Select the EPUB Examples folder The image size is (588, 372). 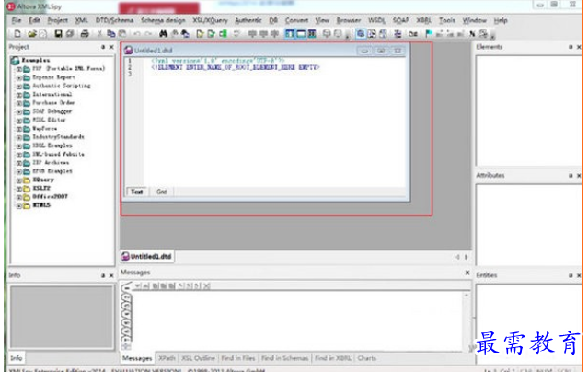pos(52,171)
